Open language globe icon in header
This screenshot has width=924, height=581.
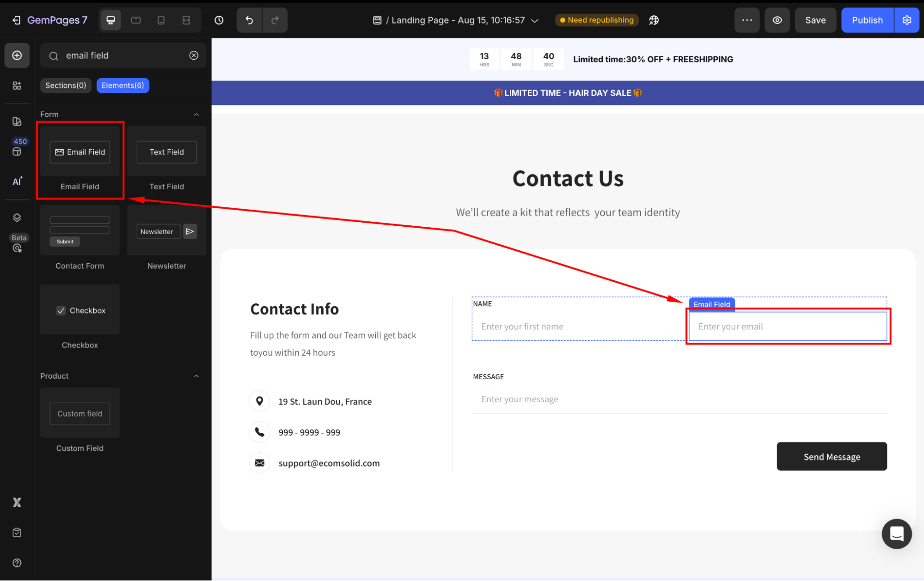click(654, 20)
